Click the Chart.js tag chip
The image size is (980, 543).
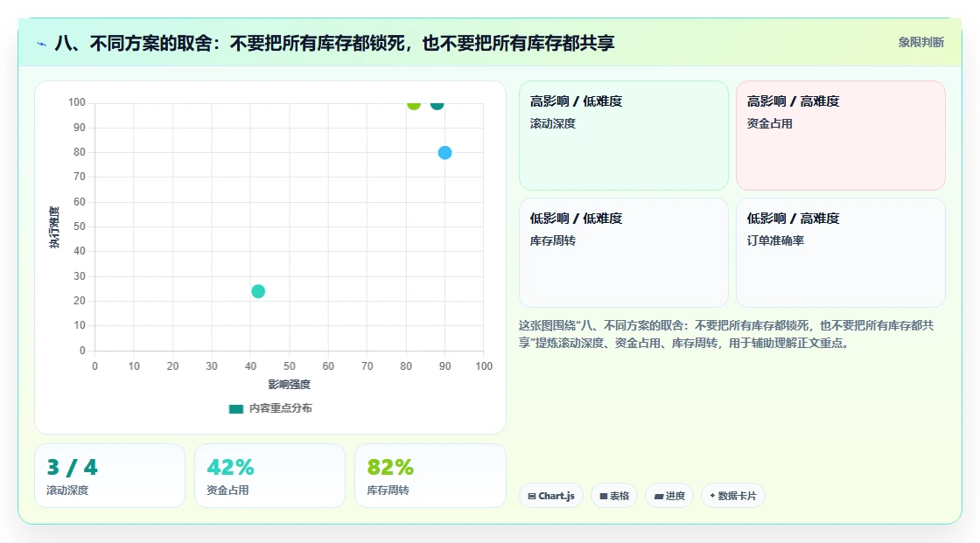pyautogui.click(x=551, y=496)
